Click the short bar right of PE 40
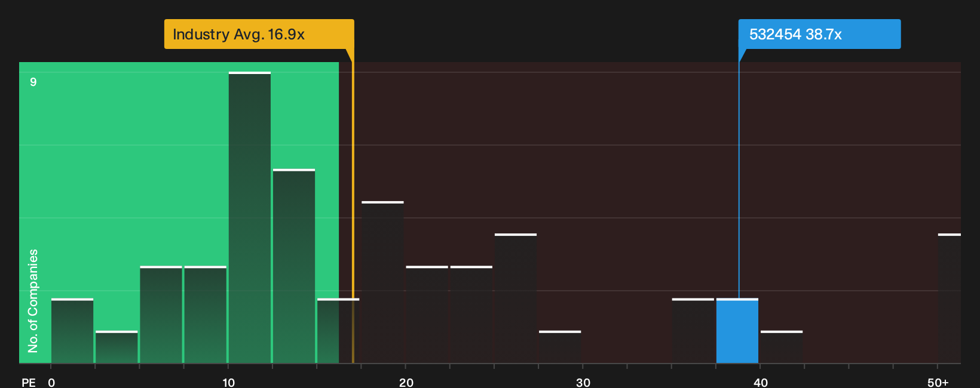The height and width of the screenshot is (388, 980). point(782,347)
